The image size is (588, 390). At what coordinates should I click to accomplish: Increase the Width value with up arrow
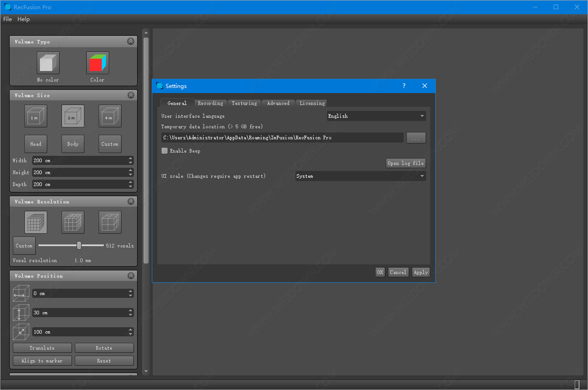point(131,159)
